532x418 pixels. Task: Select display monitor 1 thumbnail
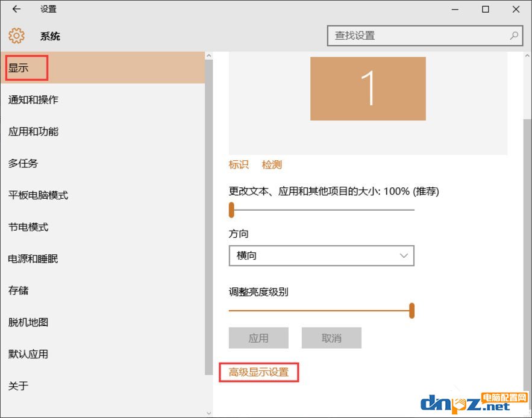click(x=368, y=89)
